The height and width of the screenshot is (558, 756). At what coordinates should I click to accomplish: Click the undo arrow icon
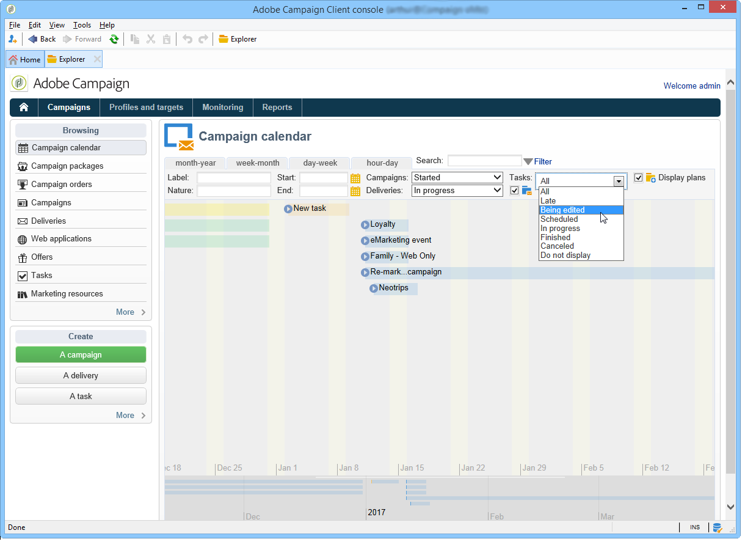[x=187, y=39]
